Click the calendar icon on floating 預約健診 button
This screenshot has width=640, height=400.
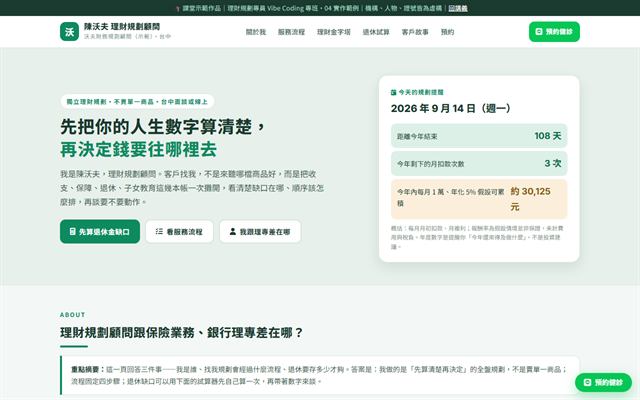(x=587, y=382)
